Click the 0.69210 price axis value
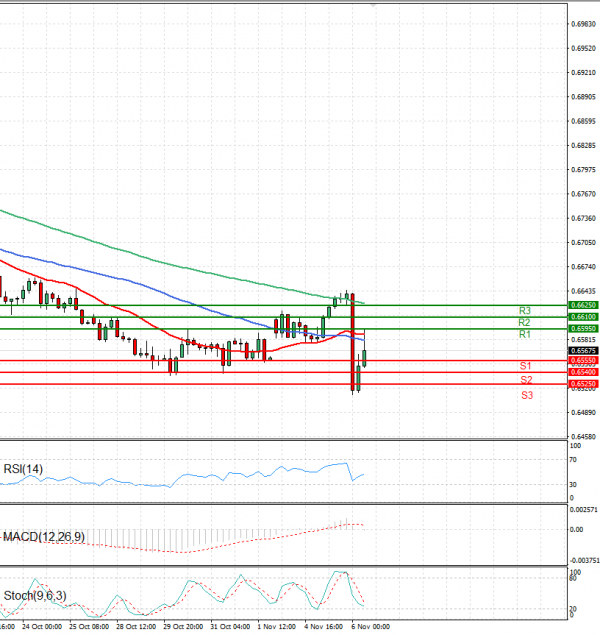Viewport: 600px width, 635px height. 583,73
